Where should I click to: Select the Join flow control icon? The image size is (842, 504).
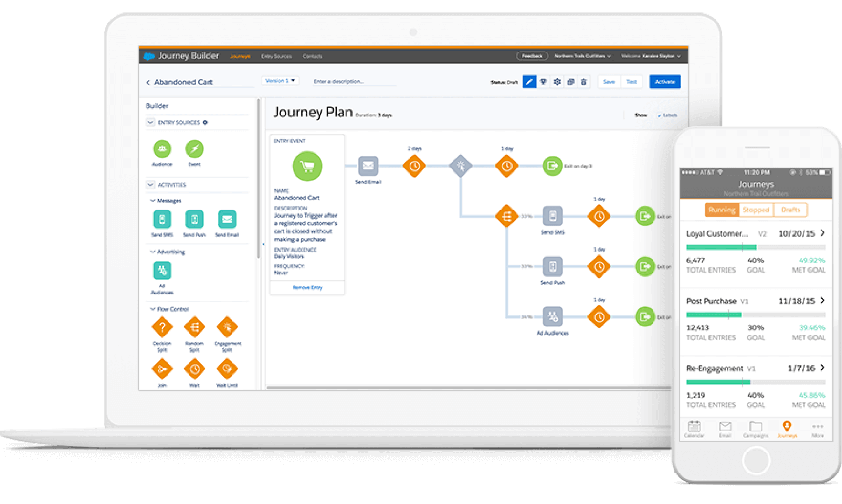coord(162,369)
